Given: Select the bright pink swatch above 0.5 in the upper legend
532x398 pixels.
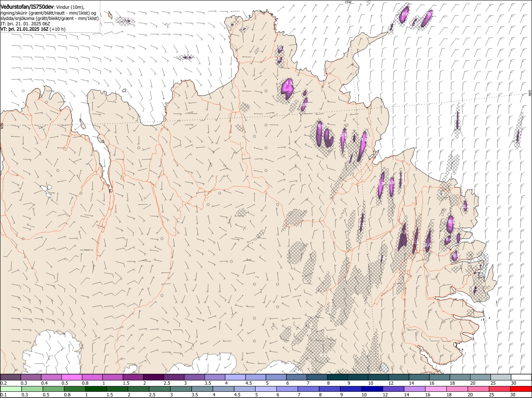Looking at the screenshot, I should coord(71,377).
